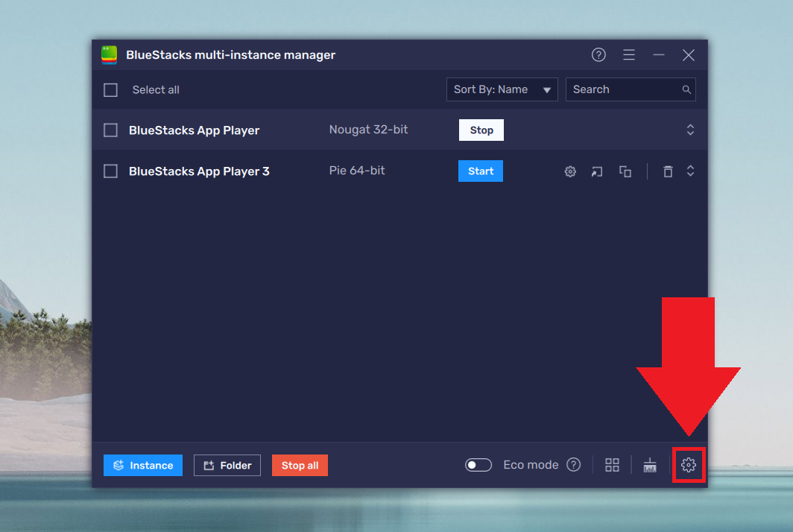793x532 pixels.
Task: Click the Eco mode help question mark
Action: pos(574,464)
